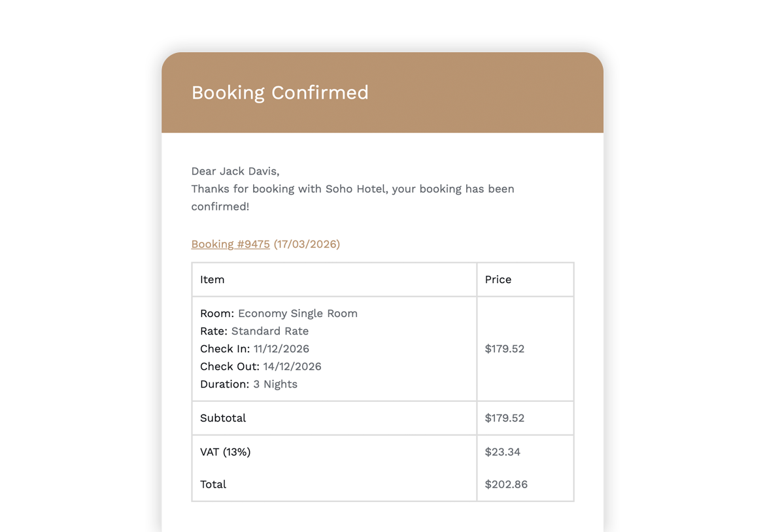Click the Dear Jack Davis greeting
Image resolution: width=765 pixels, height=532 pixels.
point(235,171)
